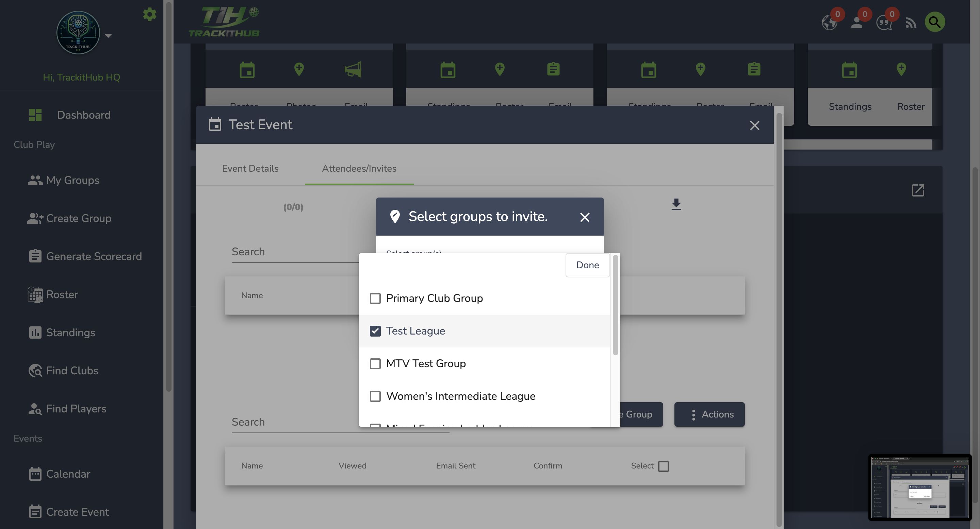980x529 pixels.
Task: Uncheck the Test League checkbox
Action: pyautogui.click(x=375, y=331)
